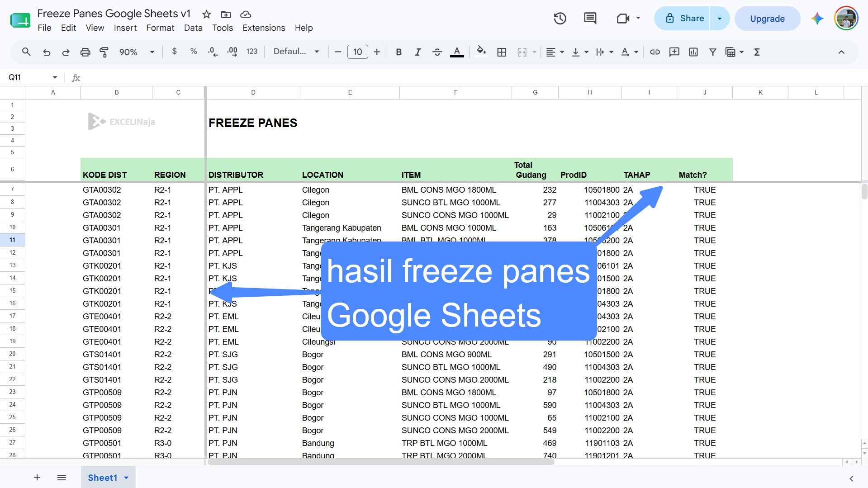Viewport: 868px width, 488px height.
Task: Check cloud save status icon
Action: click(x=246, y=14)
